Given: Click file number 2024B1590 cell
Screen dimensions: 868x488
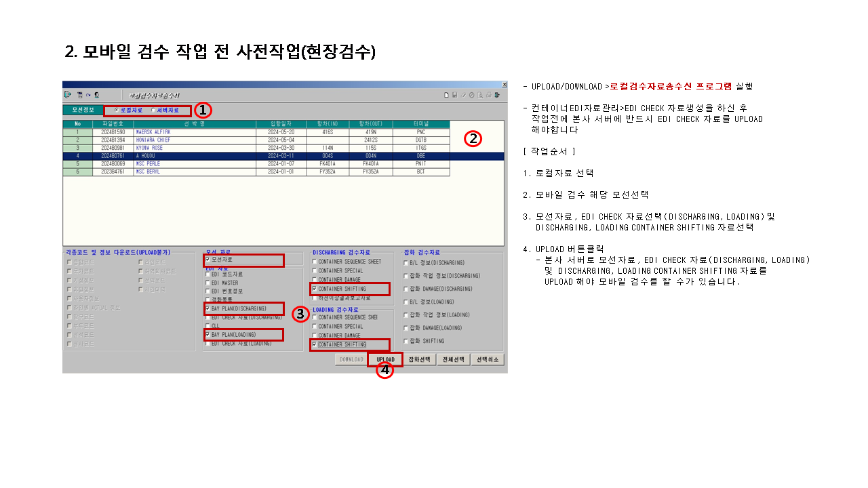Looking at the screenshot, I should [113, 132].
